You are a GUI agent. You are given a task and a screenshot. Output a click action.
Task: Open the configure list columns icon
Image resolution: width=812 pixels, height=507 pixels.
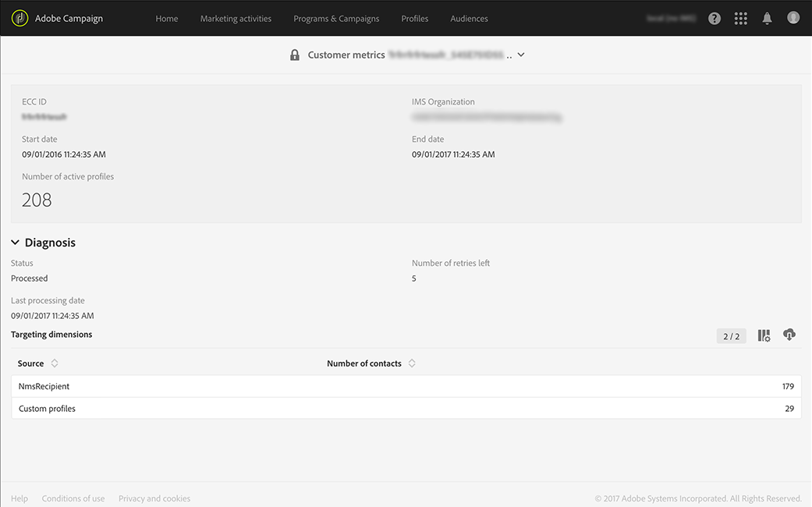(764, 335)
